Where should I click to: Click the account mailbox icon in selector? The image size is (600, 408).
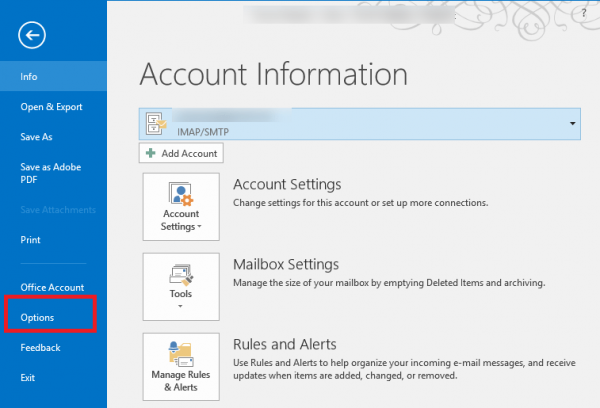click(156, 123)
